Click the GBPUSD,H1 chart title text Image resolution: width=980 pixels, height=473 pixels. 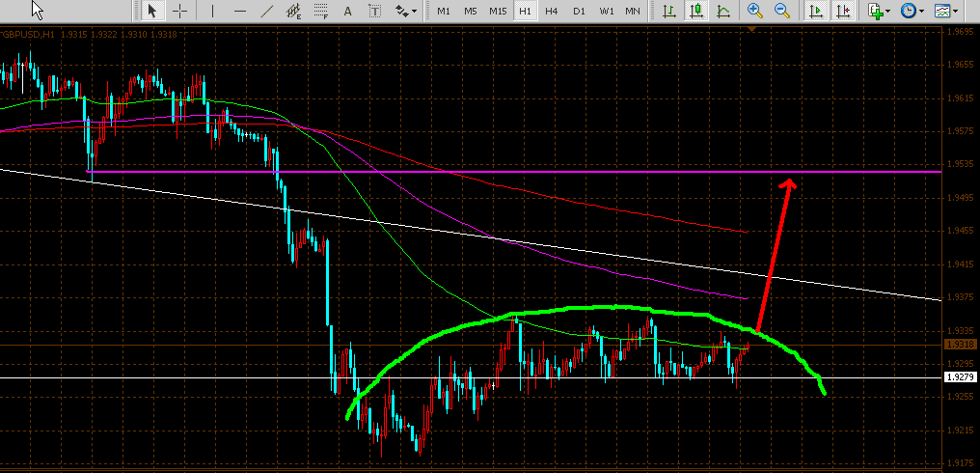point(28,35)
